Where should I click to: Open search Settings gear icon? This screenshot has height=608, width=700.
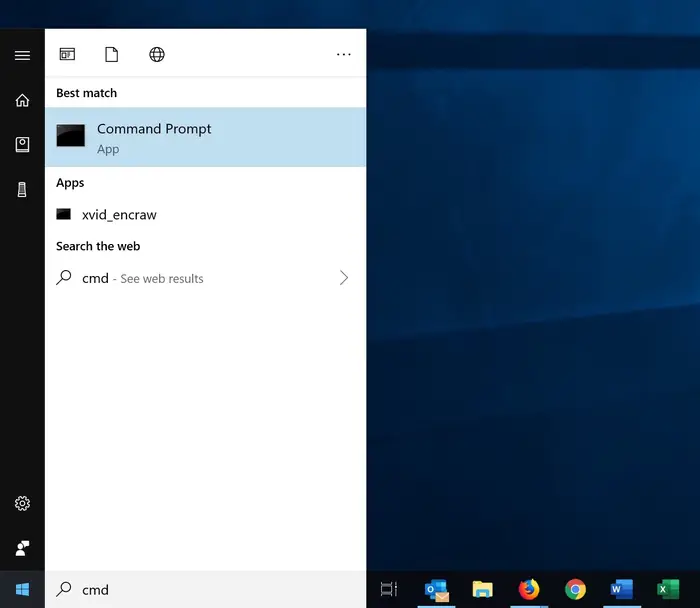(x=22, y=504)
